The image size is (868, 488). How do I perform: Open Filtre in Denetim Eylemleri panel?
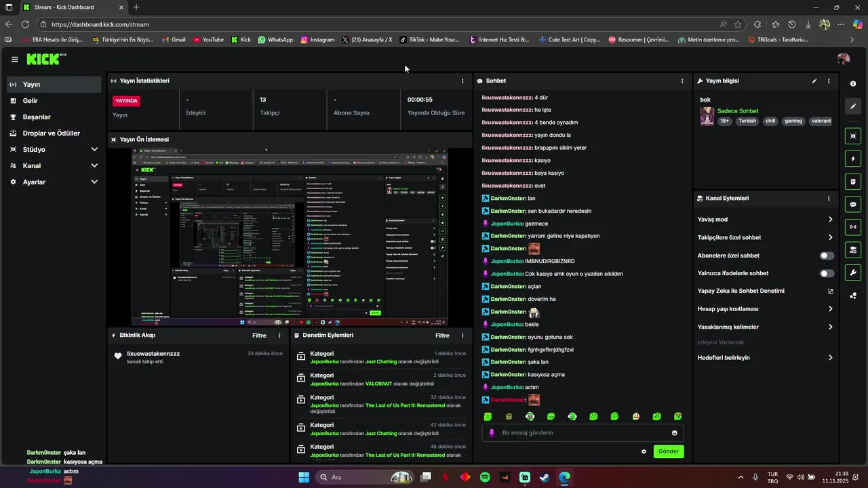coord(442,335)
